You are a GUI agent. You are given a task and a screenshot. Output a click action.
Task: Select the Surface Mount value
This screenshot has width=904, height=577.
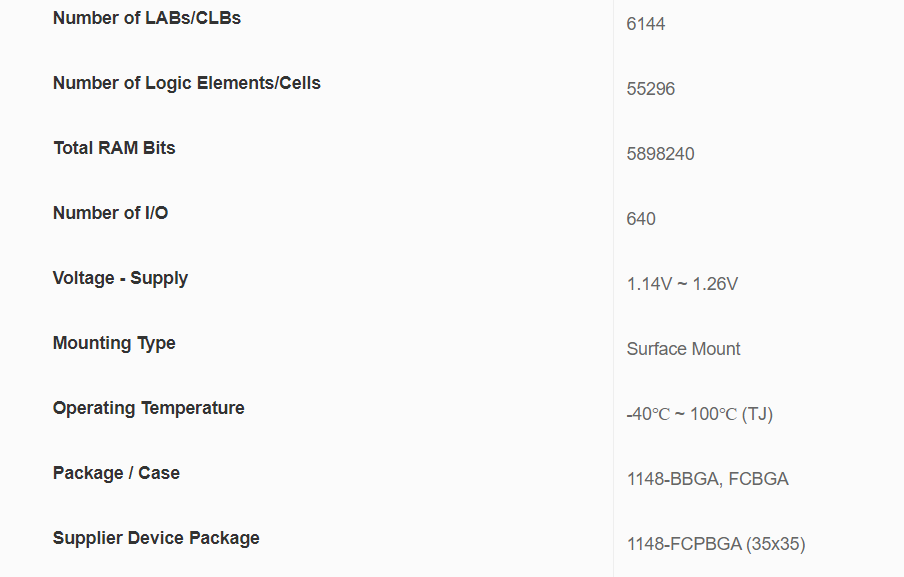pyautogui.click(x=684, y=349)
